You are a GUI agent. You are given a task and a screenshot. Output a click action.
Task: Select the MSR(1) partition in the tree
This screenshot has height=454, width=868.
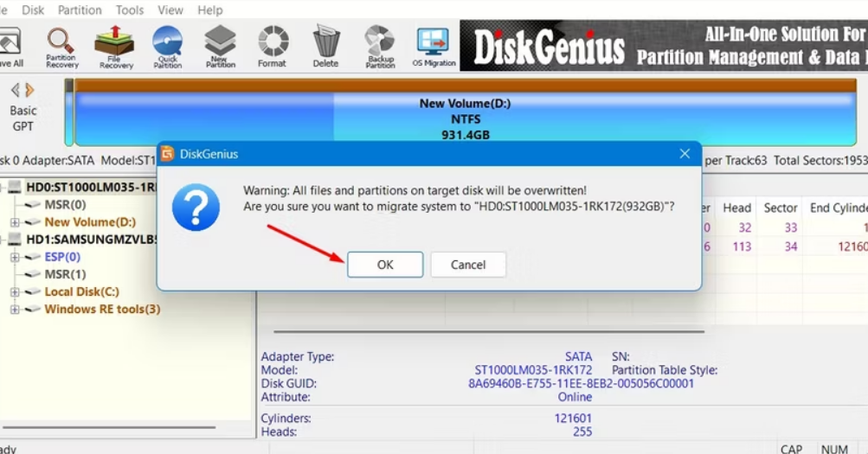click(x=65, y=274)
